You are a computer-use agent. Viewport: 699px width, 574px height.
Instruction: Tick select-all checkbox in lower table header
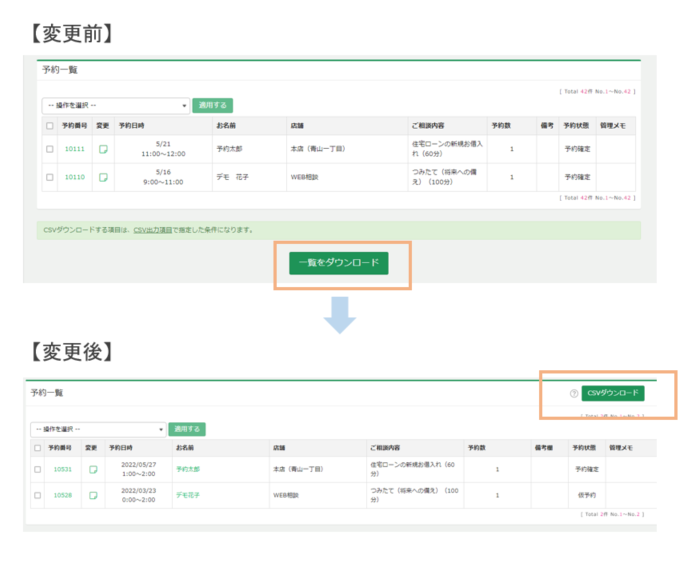pos(37,448)
